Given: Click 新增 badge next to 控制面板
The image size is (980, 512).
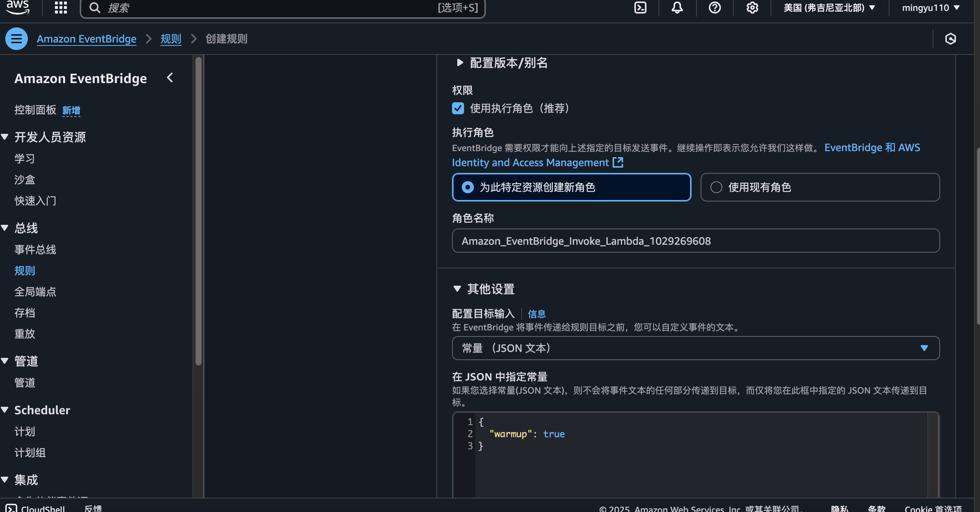Looking at the screenshot, I should click(71, 110).
